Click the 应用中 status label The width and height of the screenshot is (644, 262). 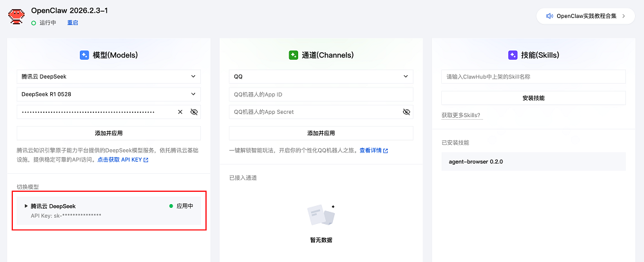click(x=185, y=206)
